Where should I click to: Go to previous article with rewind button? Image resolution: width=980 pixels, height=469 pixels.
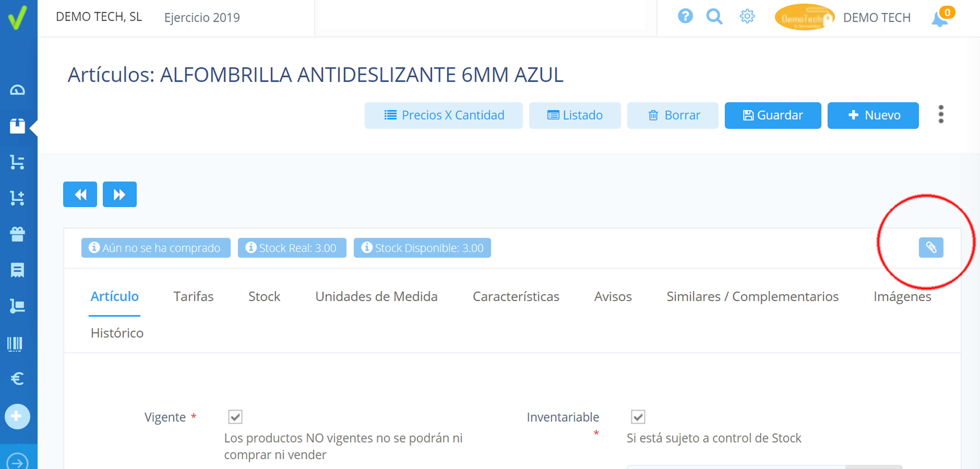point(80,194)
